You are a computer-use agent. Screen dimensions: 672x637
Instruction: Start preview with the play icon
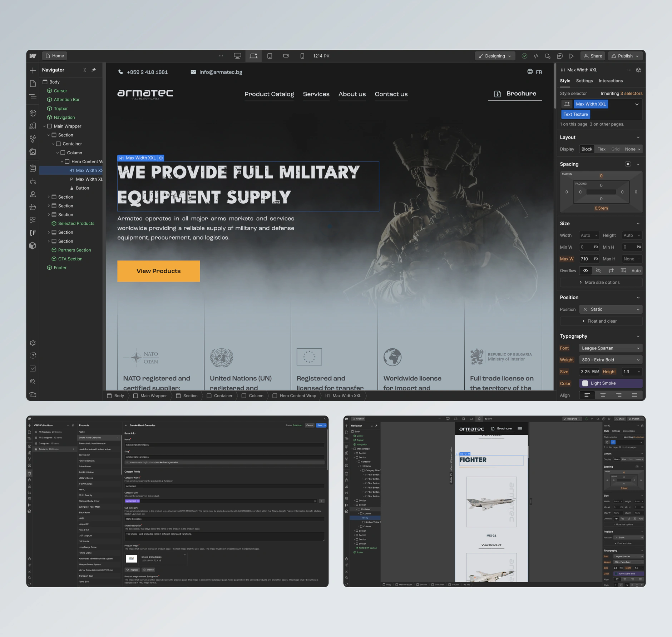point(572,56)
